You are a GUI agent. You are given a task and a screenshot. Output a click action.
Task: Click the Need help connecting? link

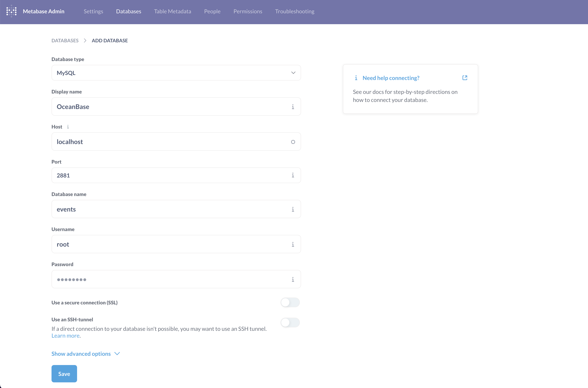pos(391,78)
